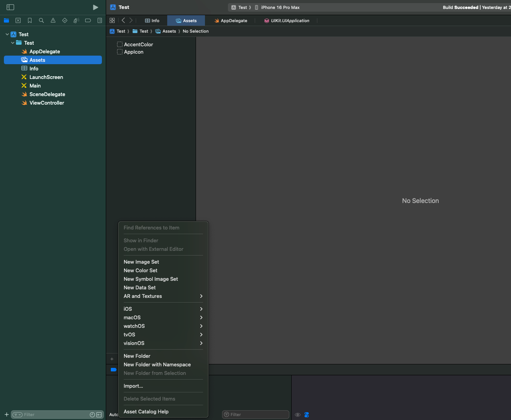Open Asset Catalog Help
Viewport: 511px width, 420px height.
click(x=163, y=412)
